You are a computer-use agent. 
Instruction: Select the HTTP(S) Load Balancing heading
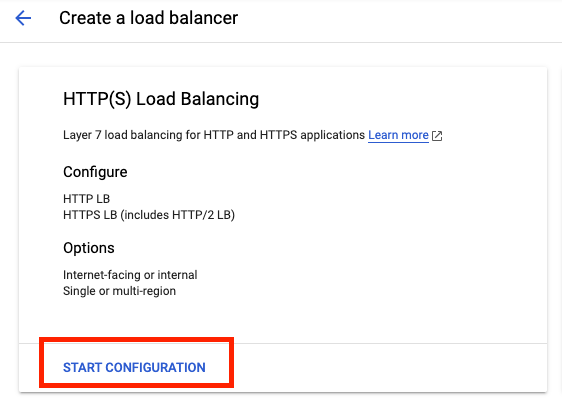161,99
